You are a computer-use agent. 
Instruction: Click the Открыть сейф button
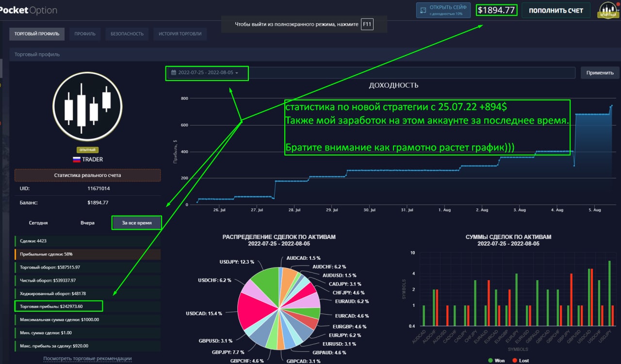click(x=443, y=10)
